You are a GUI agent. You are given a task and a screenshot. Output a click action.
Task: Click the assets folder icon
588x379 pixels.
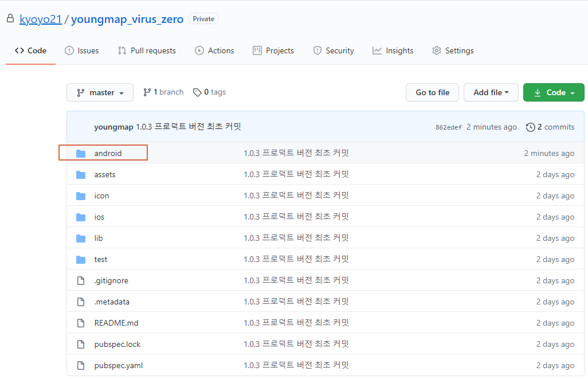tap(81, 174)
